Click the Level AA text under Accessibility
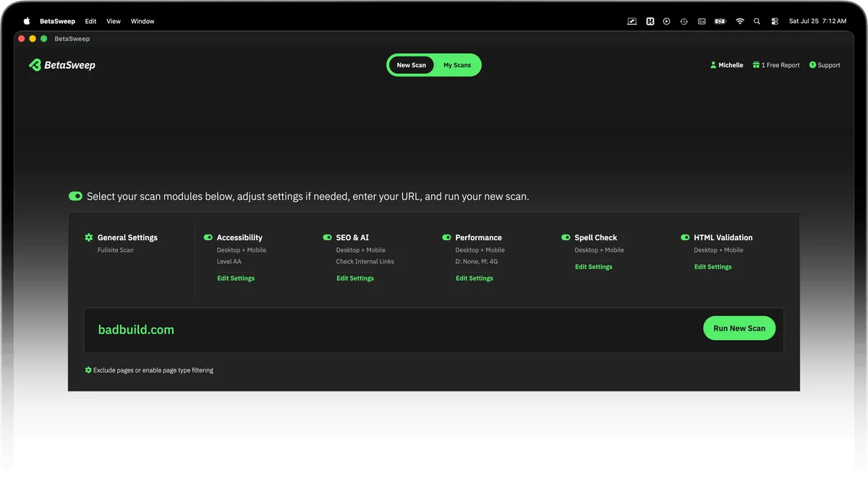This screenshot has height=481, width=868. click(229, 262)
